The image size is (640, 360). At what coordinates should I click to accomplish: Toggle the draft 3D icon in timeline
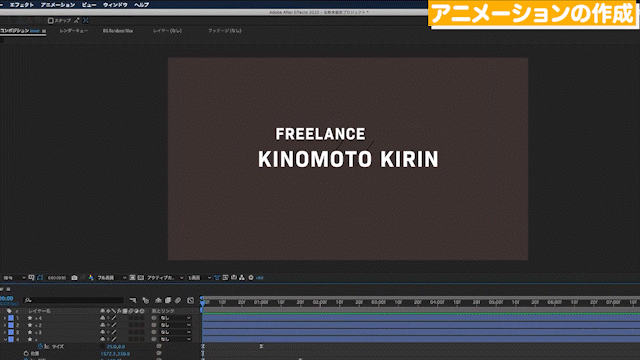(146, 300)
